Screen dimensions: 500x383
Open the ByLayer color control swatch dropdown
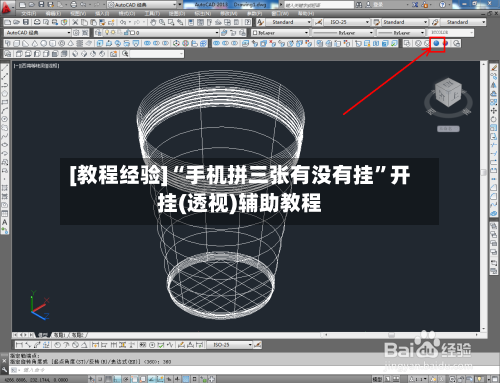pos(279,33)
